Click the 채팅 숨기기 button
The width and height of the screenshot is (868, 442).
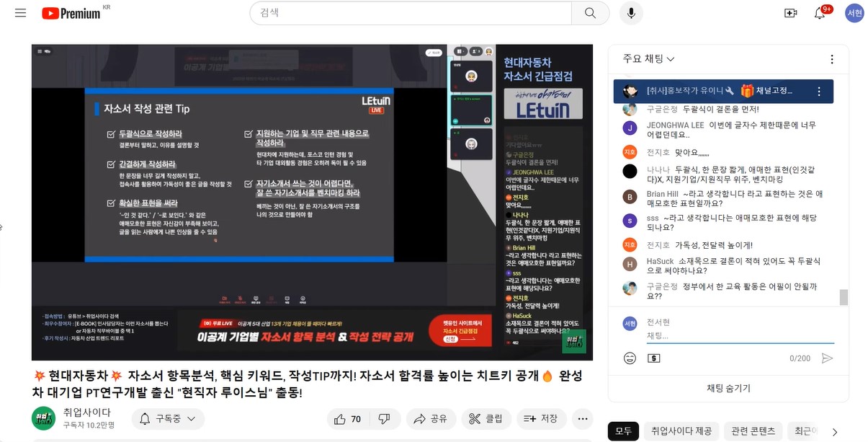pos(728,388)
